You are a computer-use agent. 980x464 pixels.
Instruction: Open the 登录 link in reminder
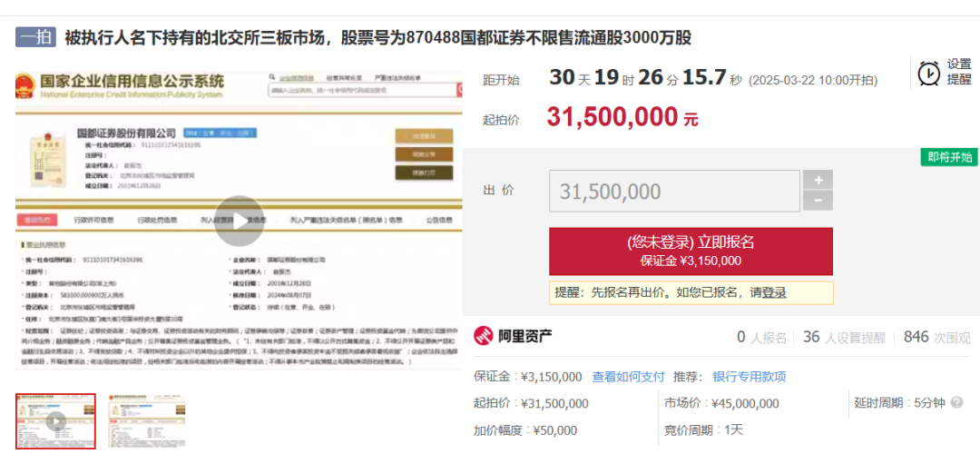click(773, 292)
